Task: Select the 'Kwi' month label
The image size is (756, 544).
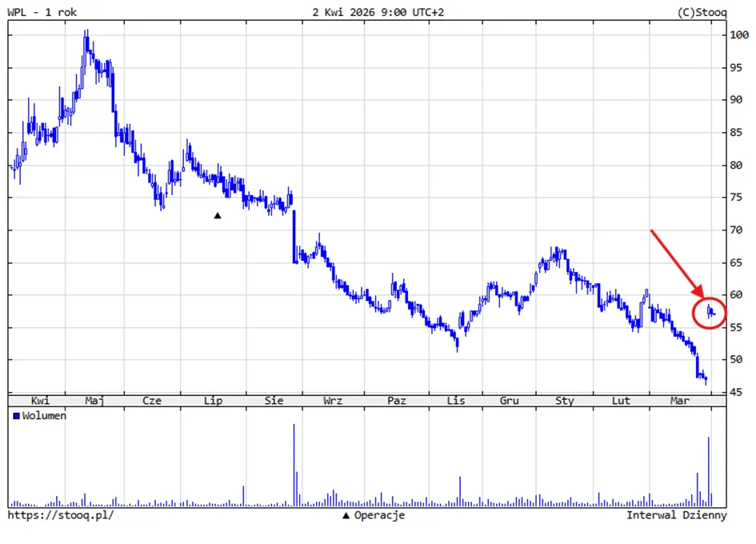Action: click(x=40, y=400)
